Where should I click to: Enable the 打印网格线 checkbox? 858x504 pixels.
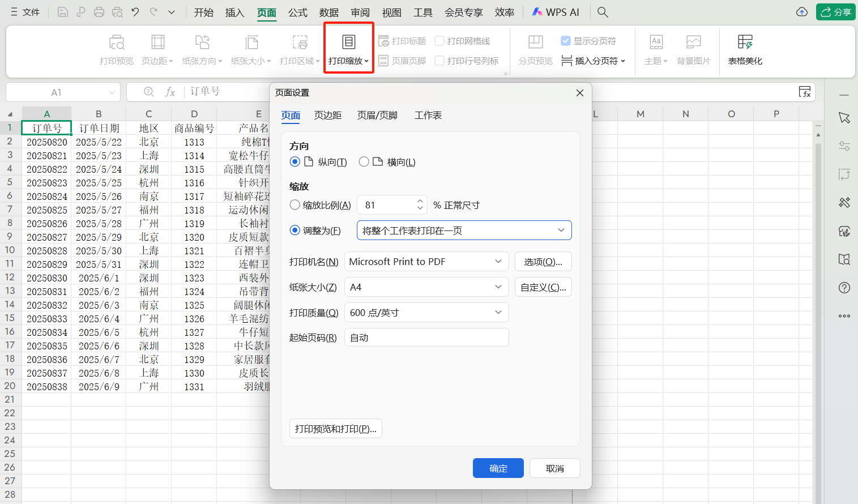pyautogui.click(x=439, y=41)
